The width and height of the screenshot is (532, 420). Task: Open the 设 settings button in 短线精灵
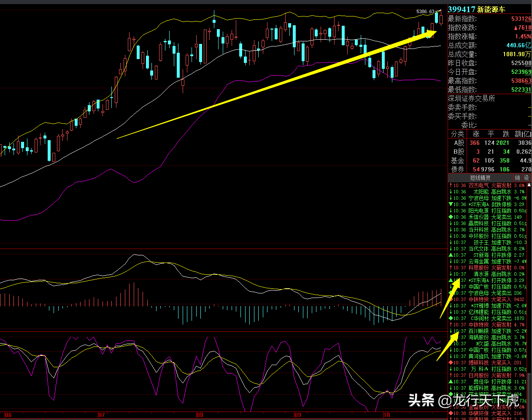coord(526,178)
